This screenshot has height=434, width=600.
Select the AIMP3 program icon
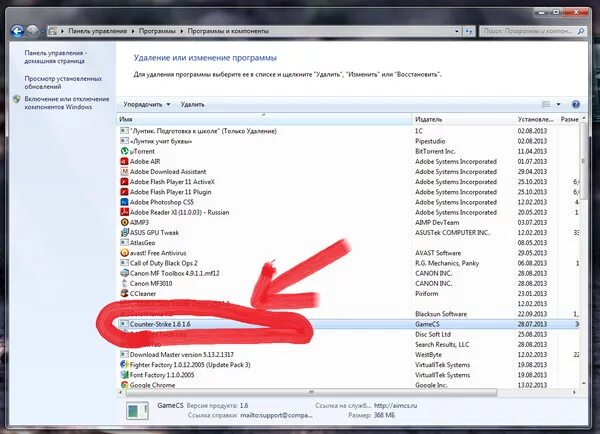124,222
